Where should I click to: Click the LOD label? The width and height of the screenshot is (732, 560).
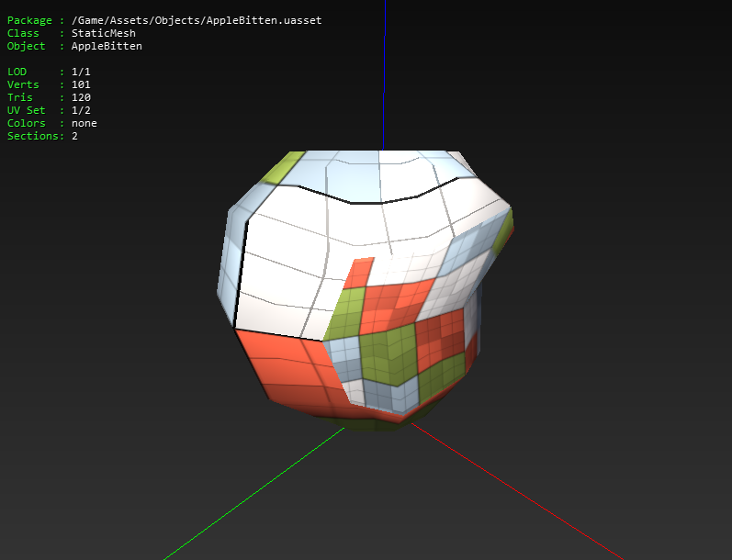[17, 72]
